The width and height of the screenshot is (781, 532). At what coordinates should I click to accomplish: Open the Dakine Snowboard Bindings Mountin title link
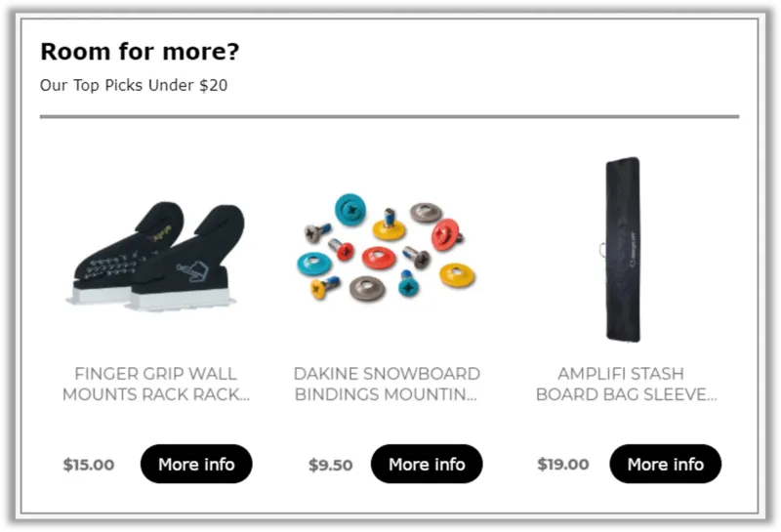click(387, 384)
